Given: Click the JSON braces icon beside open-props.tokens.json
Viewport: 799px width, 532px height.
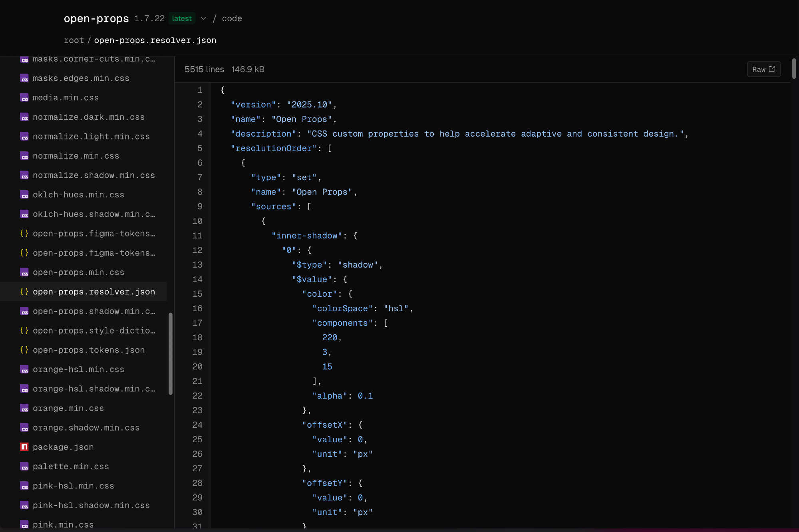Looking at the screenshot, I should click(x=24, y=350).
